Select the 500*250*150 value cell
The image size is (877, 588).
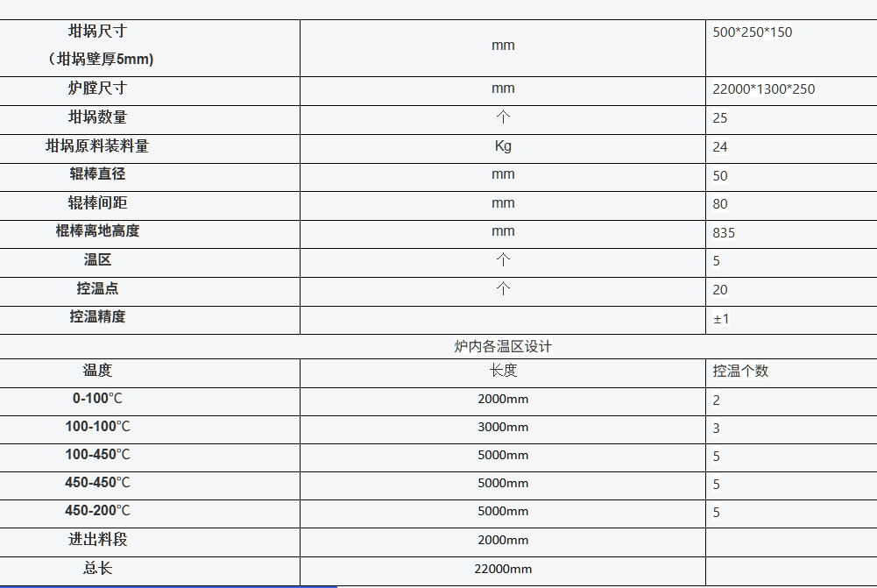point(753,32)
